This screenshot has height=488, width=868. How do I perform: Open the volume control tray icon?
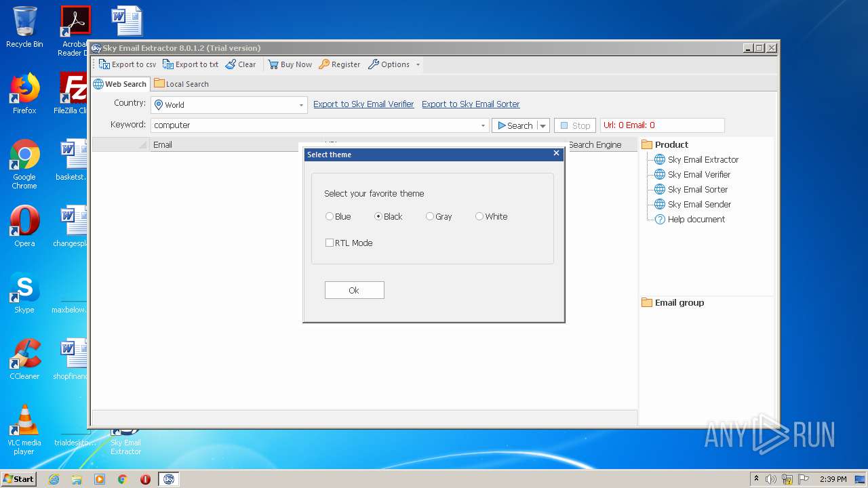(771, 479)
